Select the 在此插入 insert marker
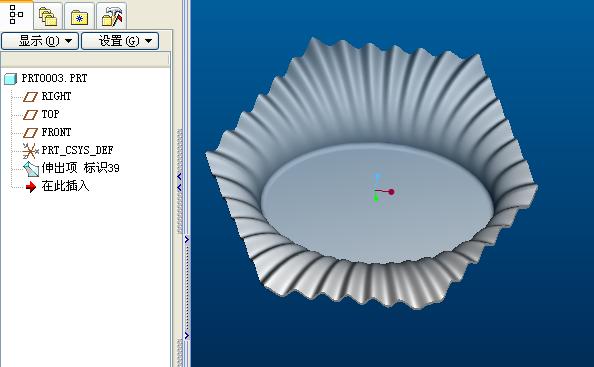594x367 pixels. (x=65, y=186)
